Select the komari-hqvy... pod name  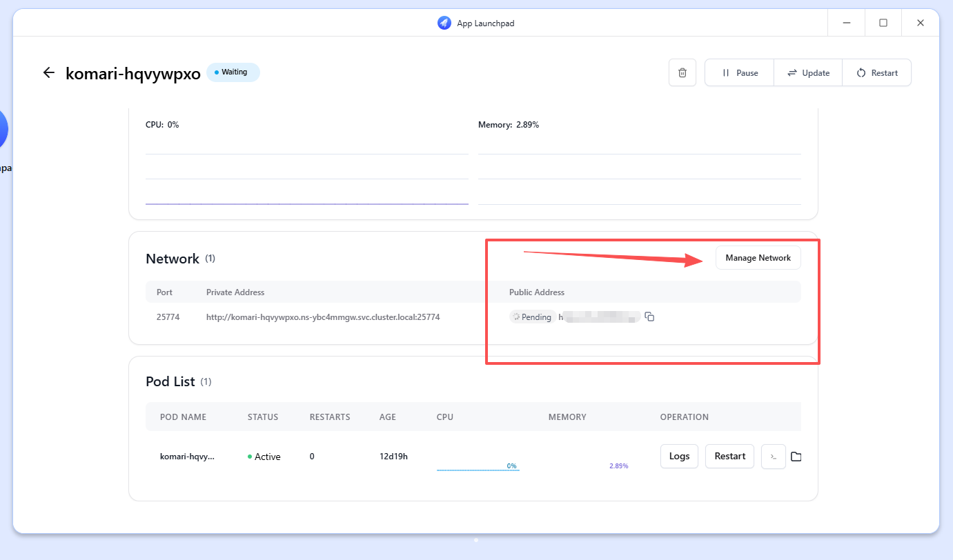[187, 457]
